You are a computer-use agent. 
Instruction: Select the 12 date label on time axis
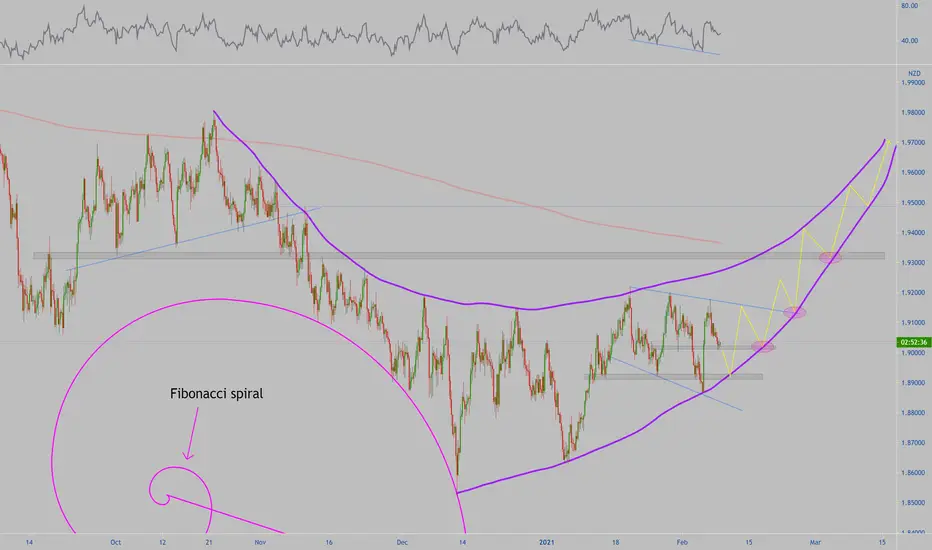(x=162, y=542)
